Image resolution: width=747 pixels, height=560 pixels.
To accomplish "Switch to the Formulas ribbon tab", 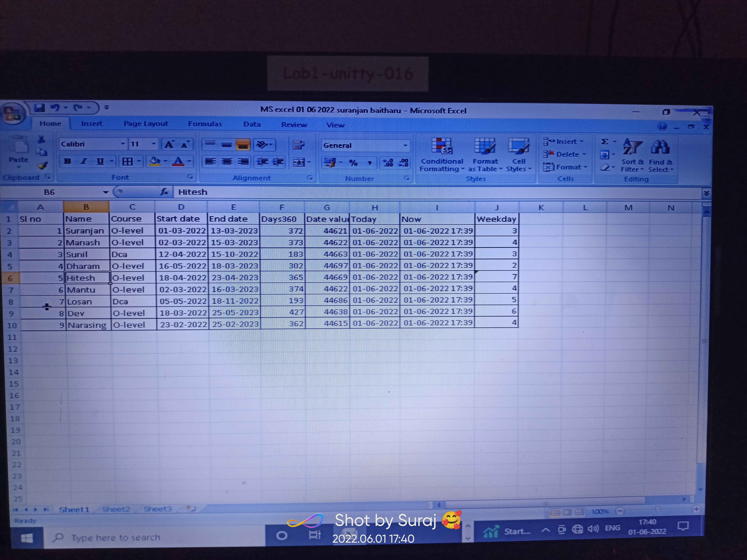I will [x=205, y=124].
